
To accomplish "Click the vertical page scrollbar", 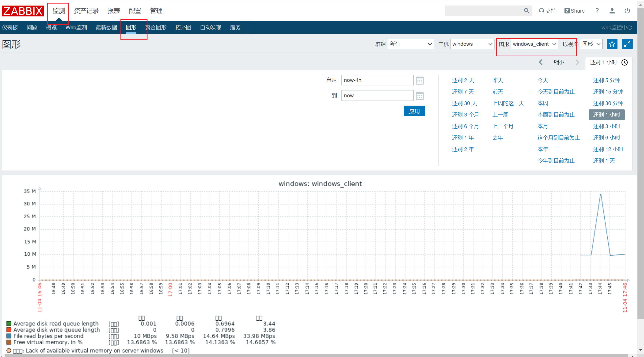I will coord(640,164).
